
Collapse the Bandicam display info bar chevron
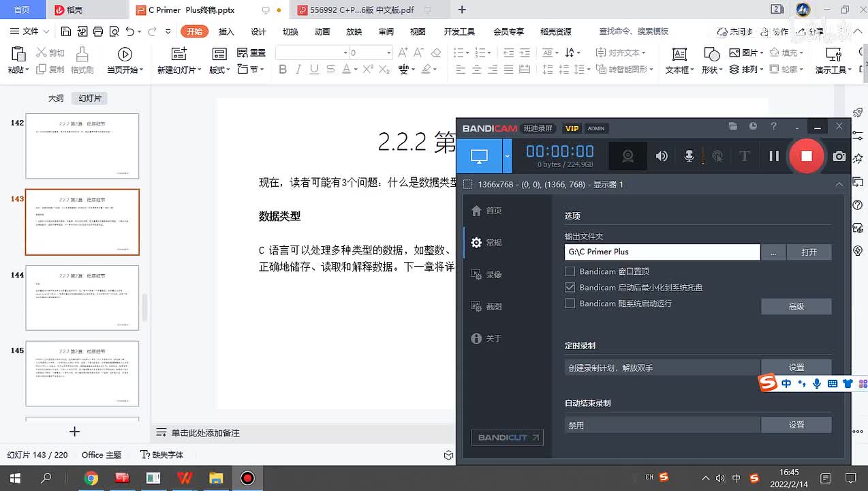839,184
